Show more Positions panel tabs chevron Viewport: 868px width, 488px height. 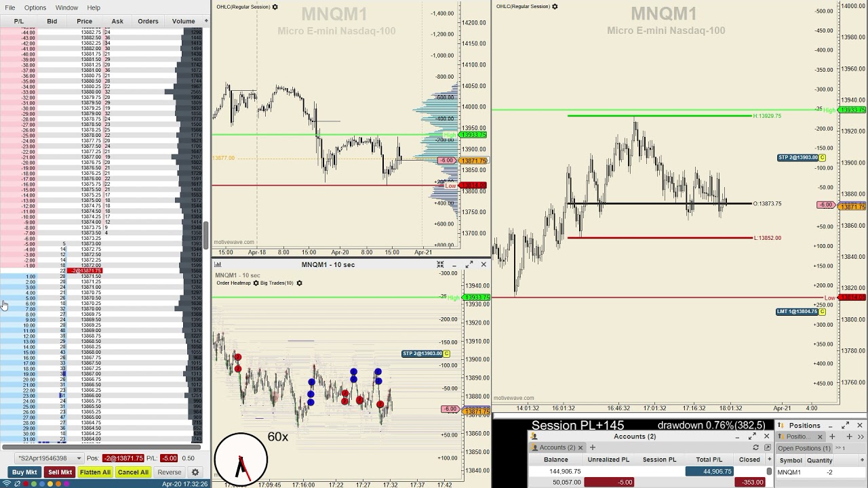click(x=861, y=436)
